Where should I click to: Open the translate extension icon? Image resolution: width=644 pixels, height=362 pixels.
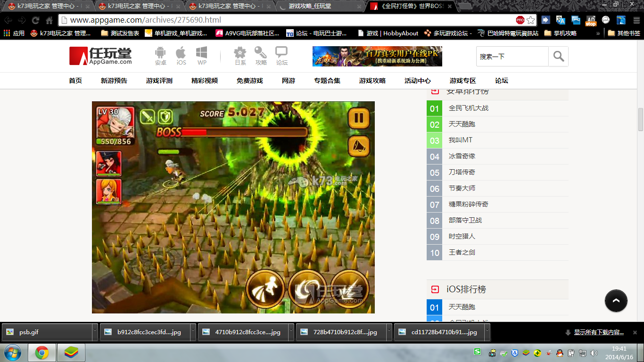[561, 20]
